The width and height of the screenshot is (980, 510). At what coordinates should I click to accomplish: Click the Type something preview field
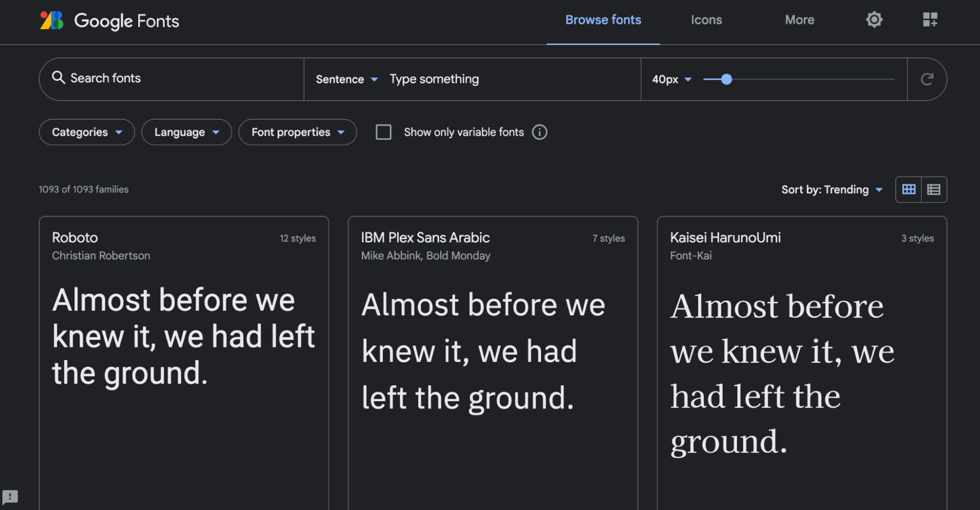510,79
